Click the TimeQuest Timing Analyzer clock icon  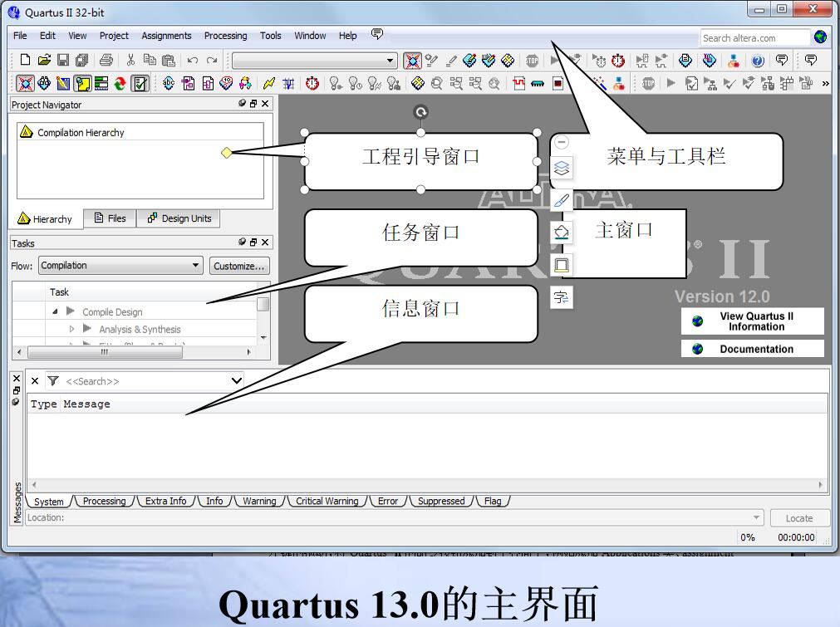(618, 60)
